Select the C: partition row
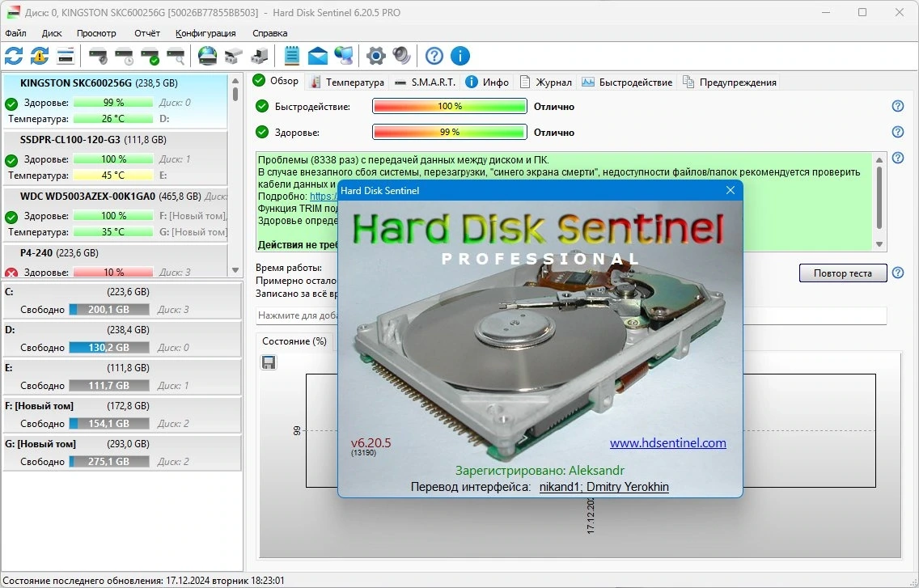The height and width of the screenshot is (588, 919). [122, 301]
